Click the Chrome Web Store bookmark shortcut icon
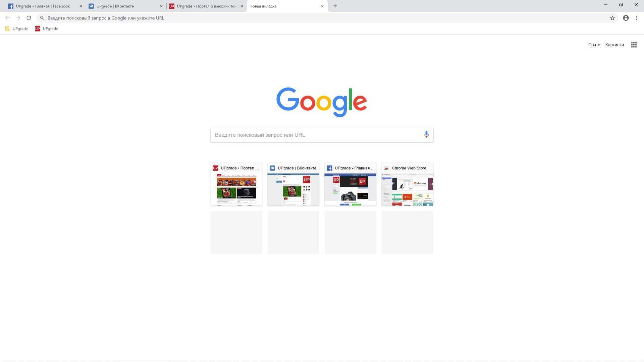This screenshot has height=362, width=644. click(386, 168)
